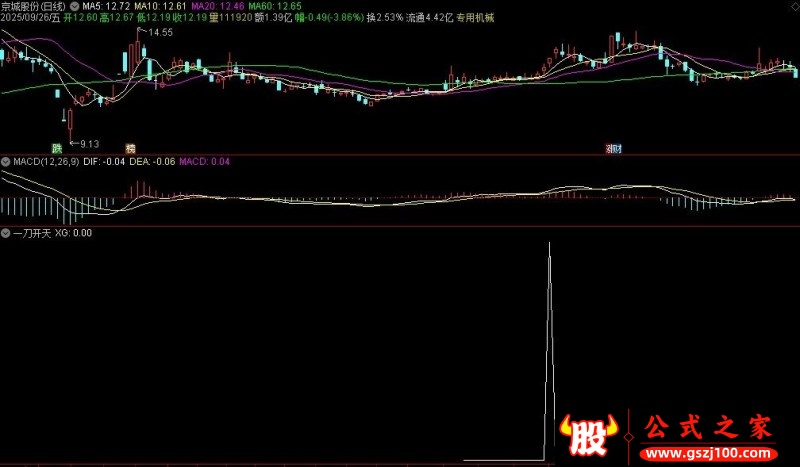
Task: Open the main chart indicator dropdown beside MA5
Action: 75,6
